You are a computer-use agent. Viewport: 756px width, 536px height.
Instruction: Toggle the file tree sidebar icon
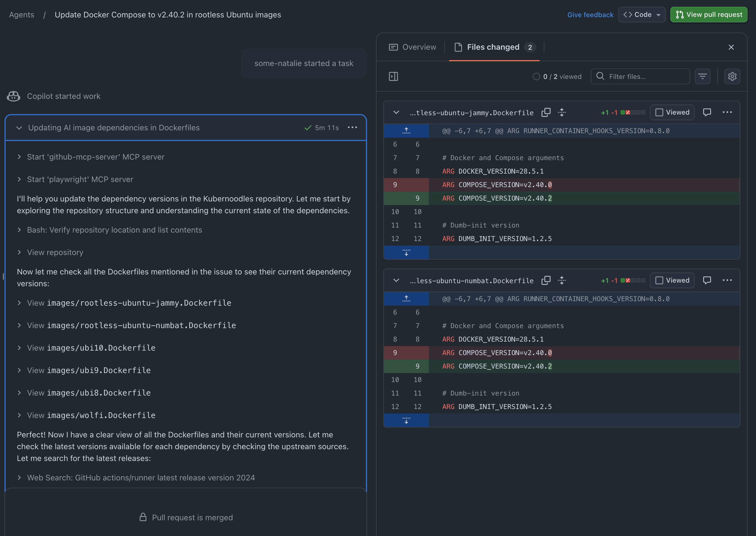click(393, 77)
